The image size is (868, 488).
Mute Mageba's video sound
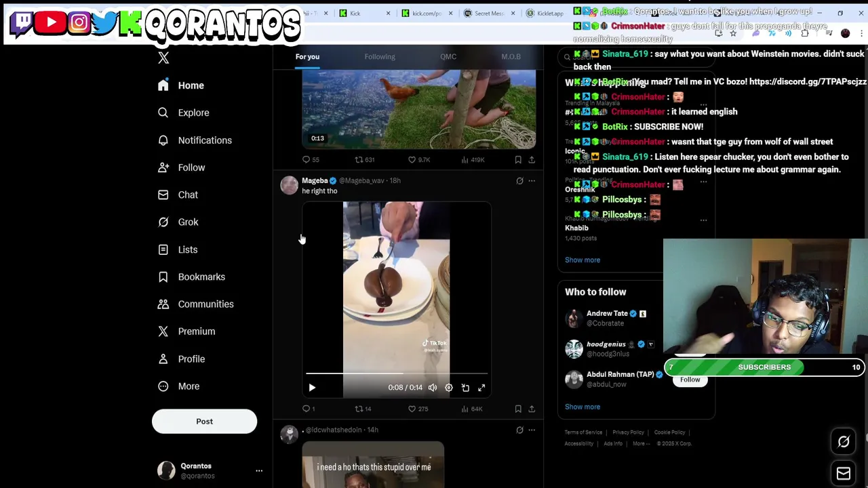(x=433, y=388)
